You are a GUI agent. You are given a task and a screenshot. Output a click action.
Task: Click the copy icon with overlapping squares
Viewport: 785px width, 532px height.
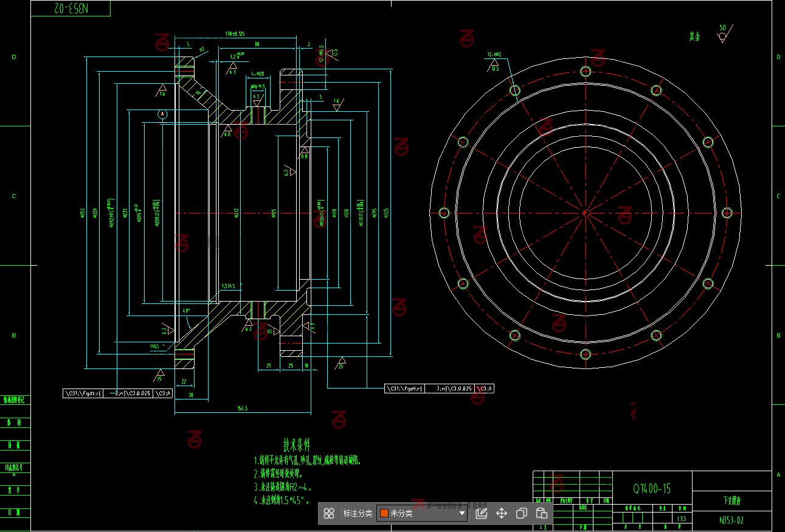(521, 513)
